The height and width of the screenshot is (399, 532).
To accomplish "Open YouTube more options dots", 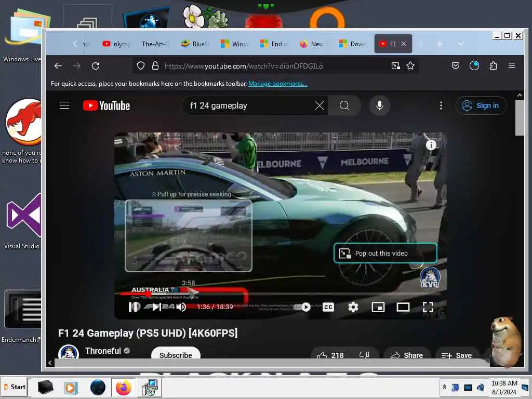I will (441, 105).
